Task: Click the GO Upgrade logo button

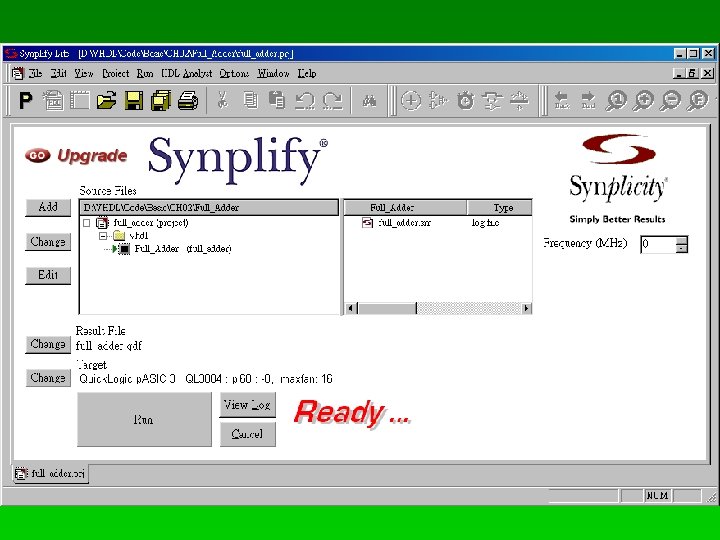Action: [76, 156]
